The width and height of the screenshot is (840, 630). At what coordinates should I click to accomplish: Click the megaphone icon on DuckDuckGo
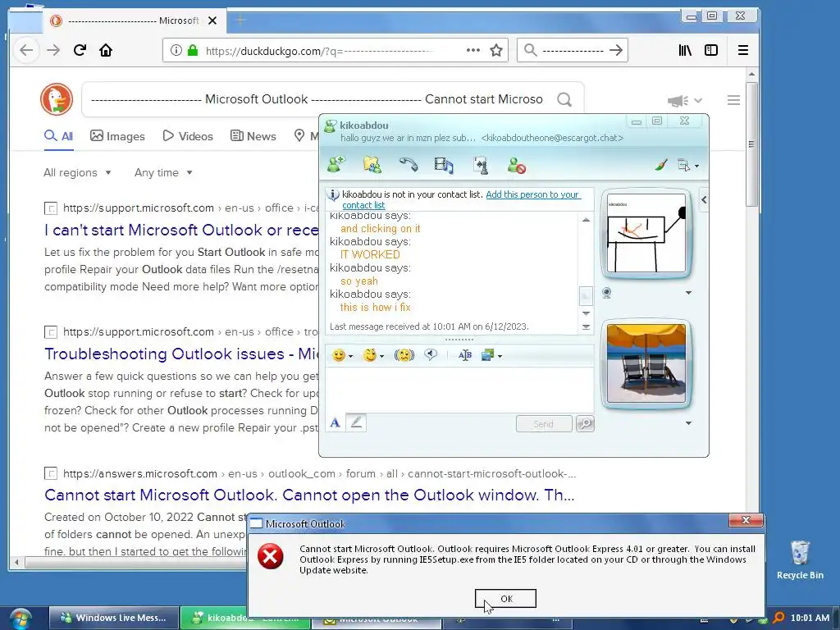[678, 100]
